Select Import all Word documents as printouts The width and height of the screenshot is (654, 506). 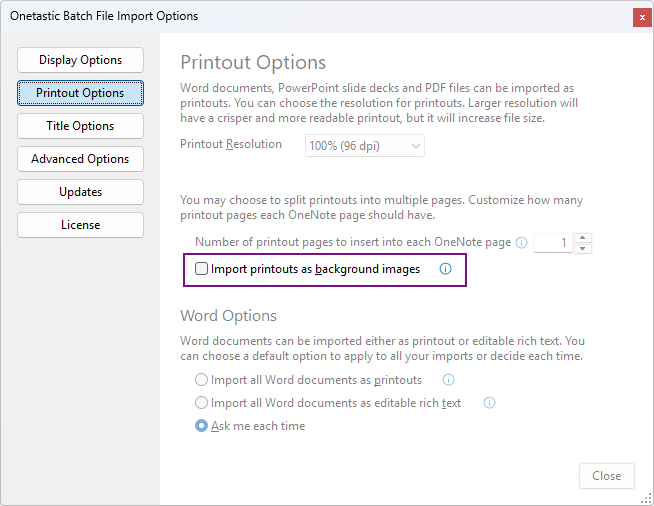point(201,380)
